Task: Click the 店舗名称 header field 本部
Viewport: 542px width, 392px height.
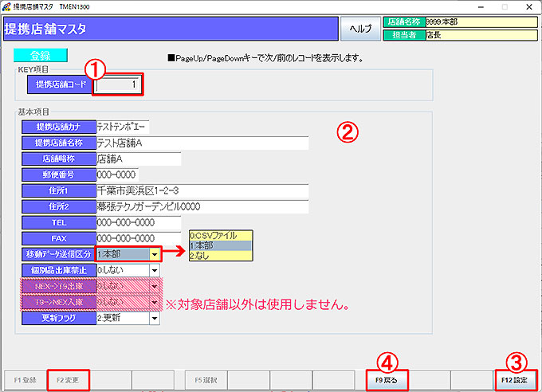Action: click(x=481, y=22)
